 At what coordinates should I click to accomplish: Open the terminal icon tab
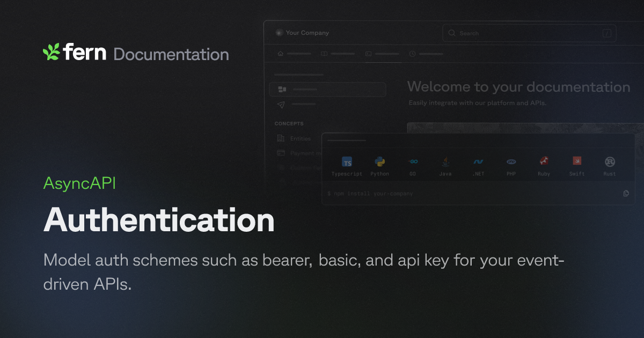(368, 54)
